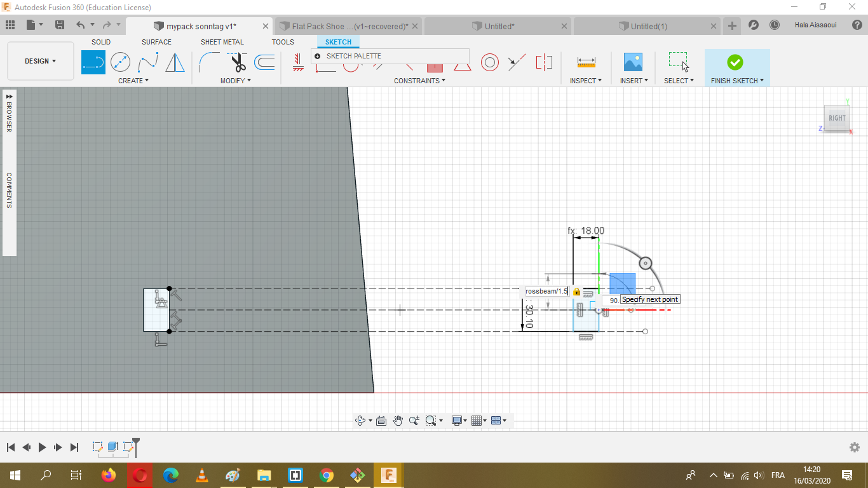Click the Concentric constraint icon
This screenshot has height=488, width=868.
coord(489,62)
